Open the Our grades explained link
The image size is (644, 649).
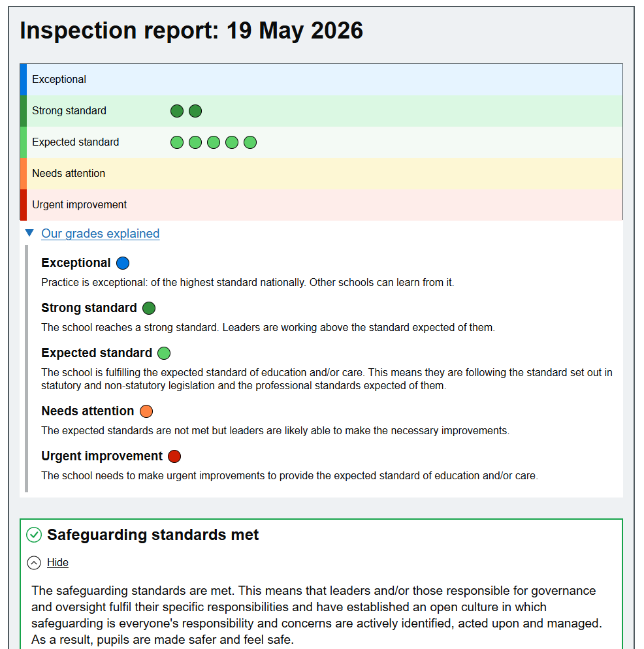pos(100,234)
